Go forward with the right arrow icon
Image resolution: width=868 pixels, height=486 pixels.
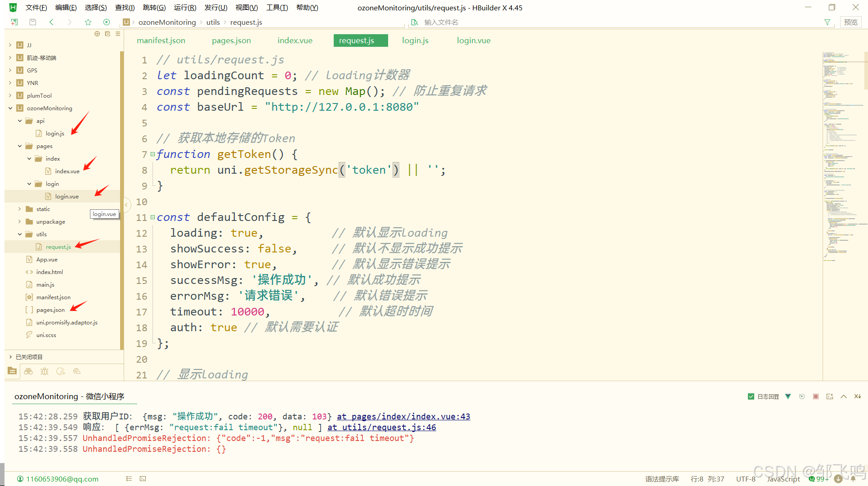tap(69, 22)
